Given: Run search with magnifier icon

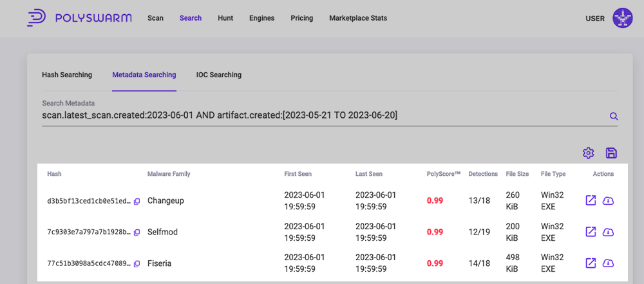Looking at the screenshot, I should (x=614, y=117).
